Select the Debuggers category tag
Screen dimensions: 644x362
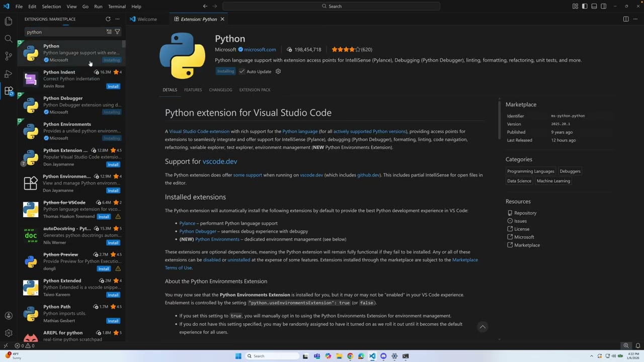click(570, 171)
